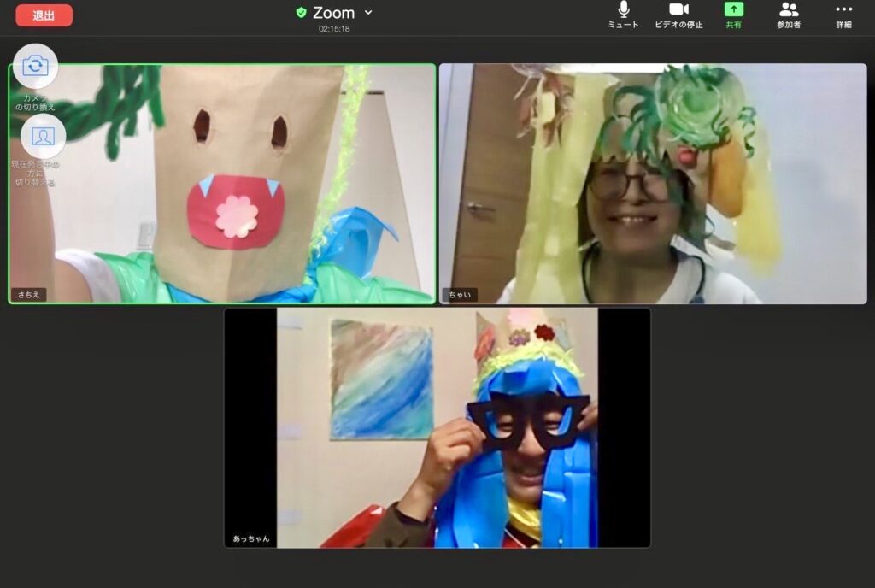Tap the round camera flip icon

(x=36, y=66)
